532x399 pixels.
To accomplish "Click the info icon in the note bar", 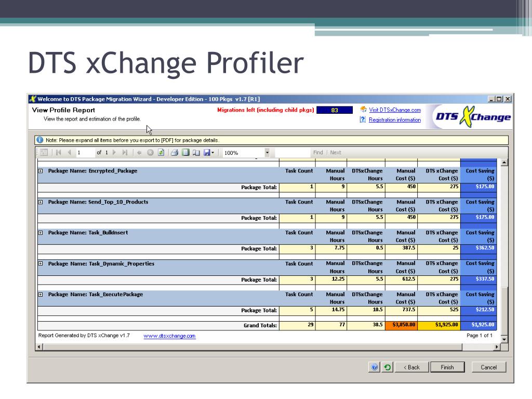I will pos(39,140).
